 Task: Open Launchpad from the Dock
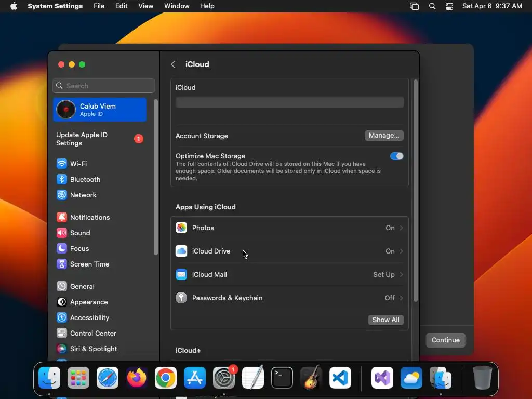(x=78, y=378)
